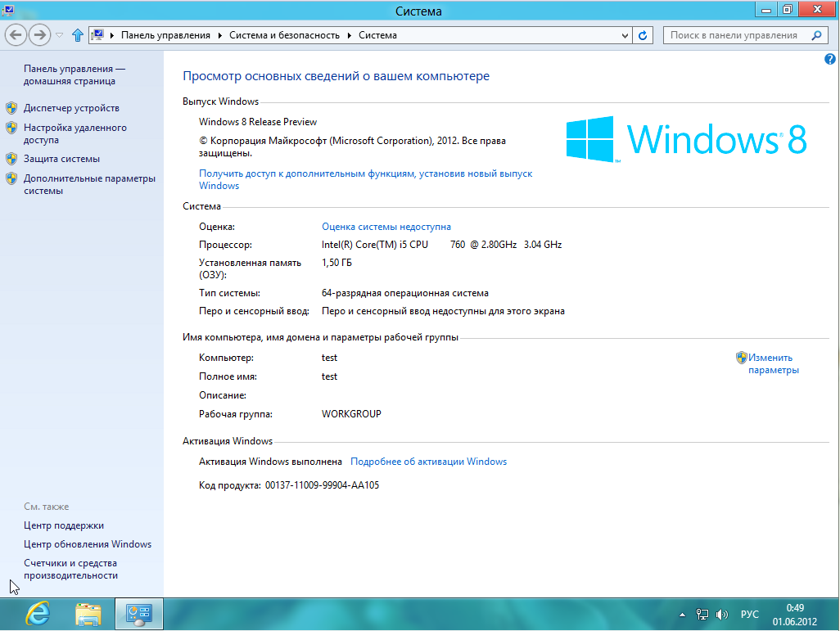Switch input language via РУС indicator
840x631 pixels.
[x=749, y=615]
